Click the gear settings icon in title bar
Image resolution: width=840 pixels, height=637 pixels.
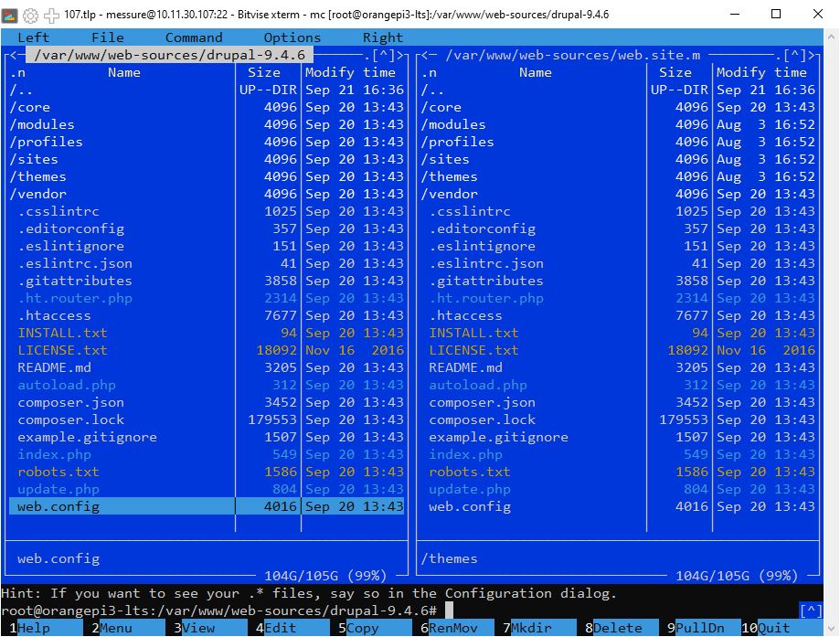pos(30,15)
